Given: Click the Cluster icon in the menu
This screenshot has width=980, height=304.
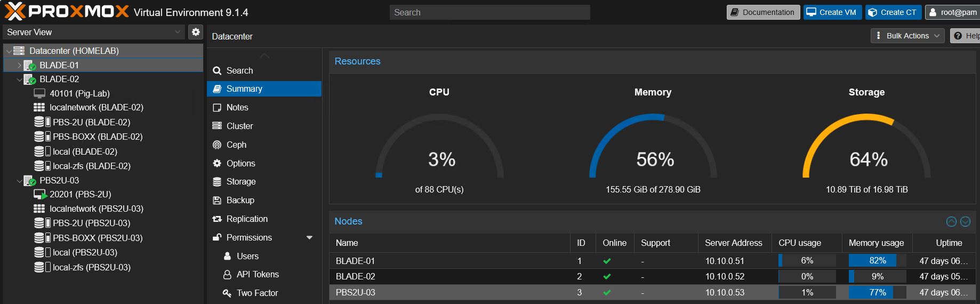Looking at the screenshot, I should pos(217,126).
